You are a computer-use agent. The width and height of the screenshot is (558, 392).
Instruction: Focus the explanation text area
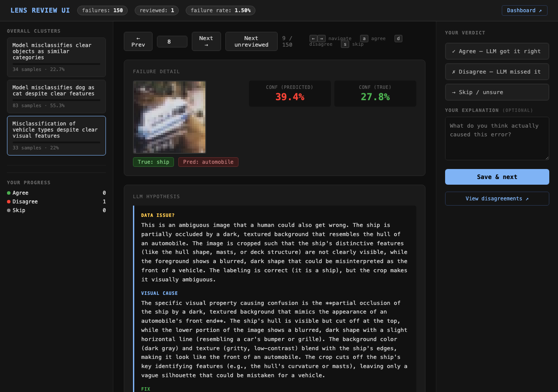497,139
